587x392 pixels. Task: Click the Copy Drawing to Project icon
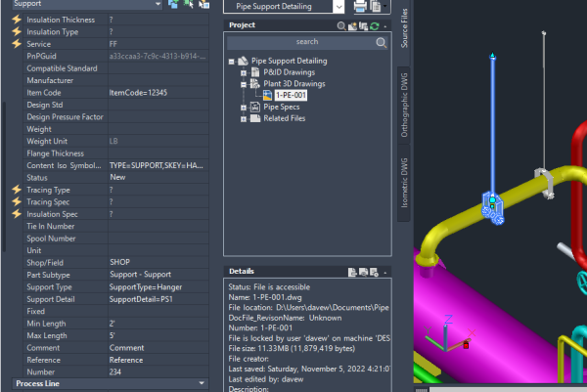pyautogui.click(x=363, y=25)
